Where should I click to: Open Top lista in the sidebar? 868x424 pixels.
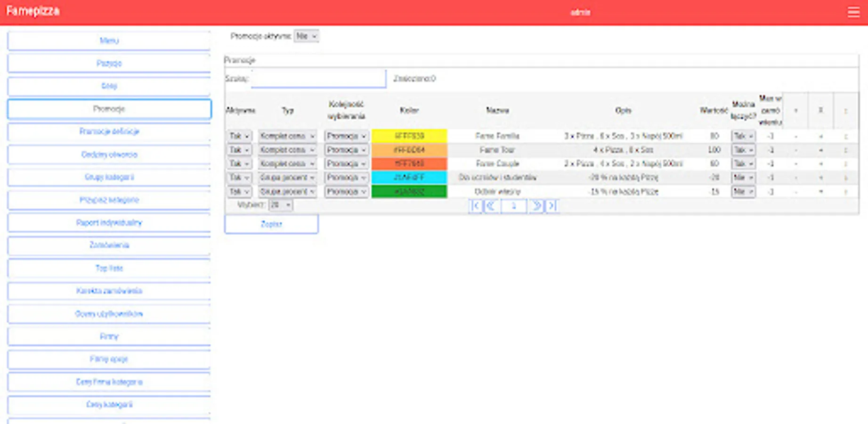click(x=109, y=268)
